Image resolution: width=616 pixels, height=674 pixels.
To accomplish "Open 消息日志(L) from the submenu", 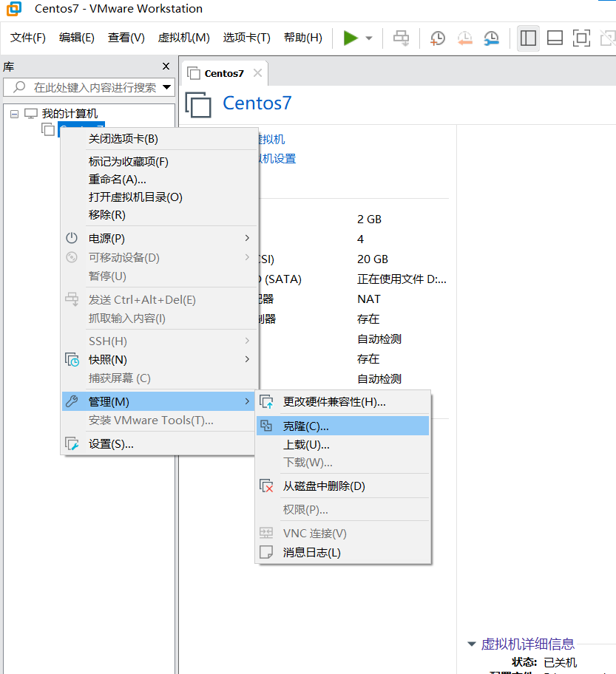I will click(x=343, y=552).
